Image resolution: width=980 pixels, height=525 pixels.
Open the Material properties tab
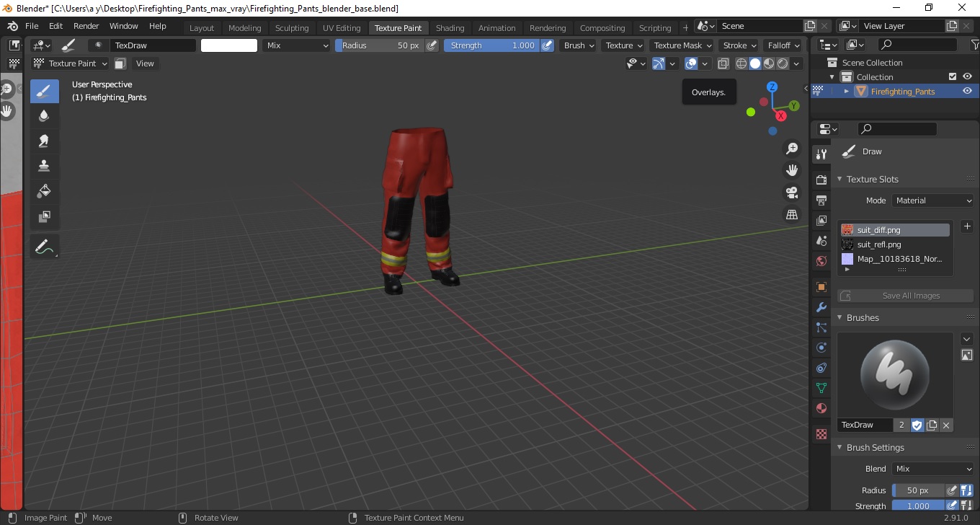pyautogui.click(x=821, y=408)
